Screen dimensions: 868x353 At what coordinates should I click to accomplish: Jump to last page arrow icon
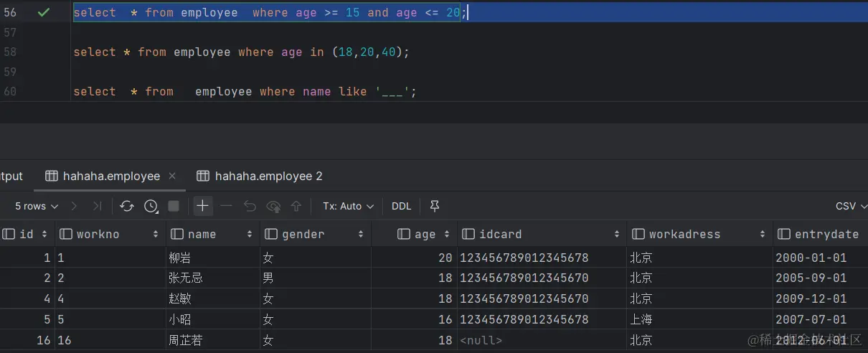(97, 206)
